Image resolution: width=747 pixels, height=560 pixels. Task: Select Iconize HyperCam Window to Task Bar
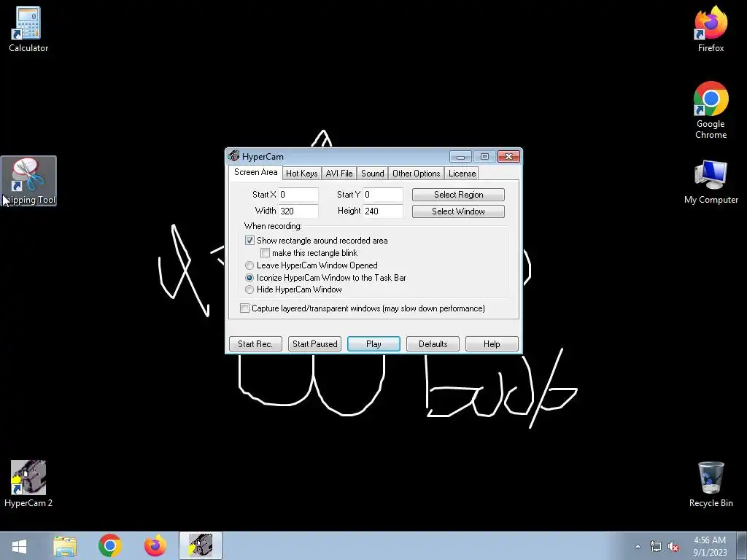point(249,278)
